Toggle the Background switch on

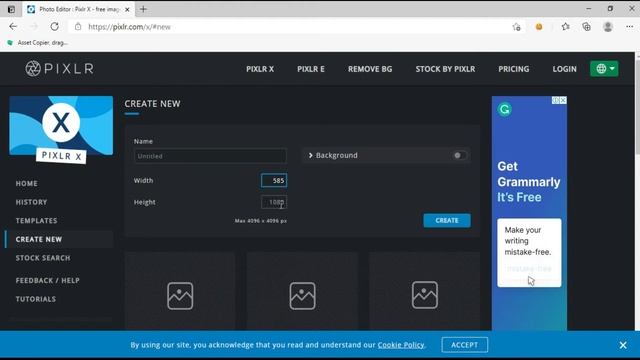(459, 155)
